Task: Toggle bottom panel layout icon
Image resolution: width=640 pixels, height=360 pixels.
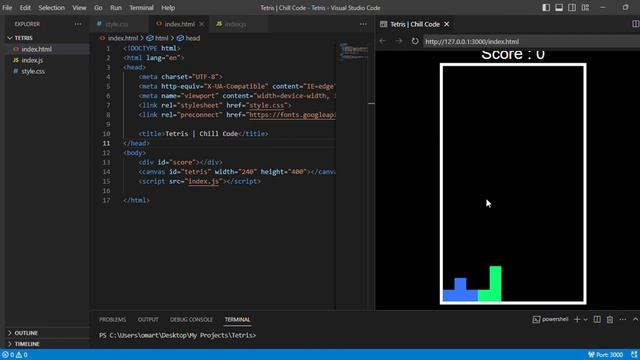Action: click(559, 7)
